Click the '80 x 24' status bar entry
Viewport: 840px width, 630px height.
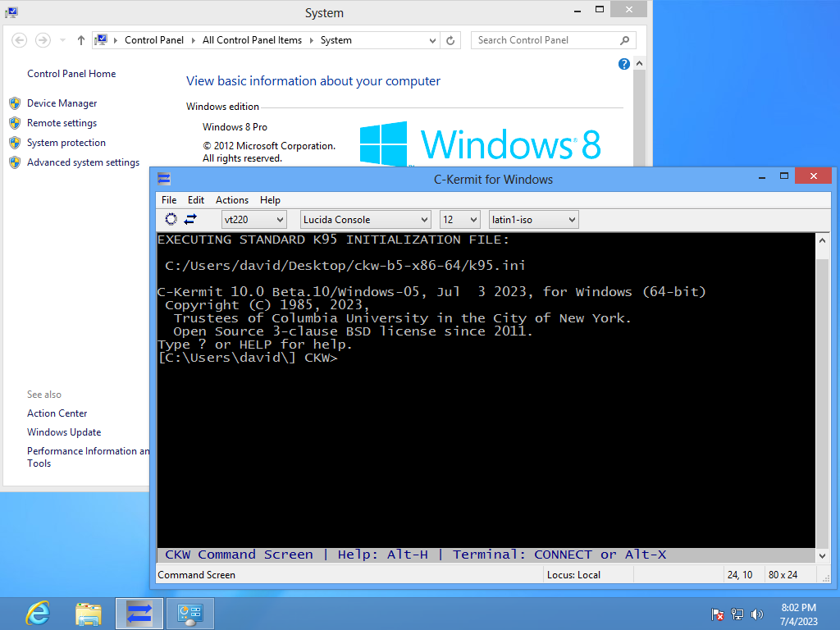click(783, 575)
